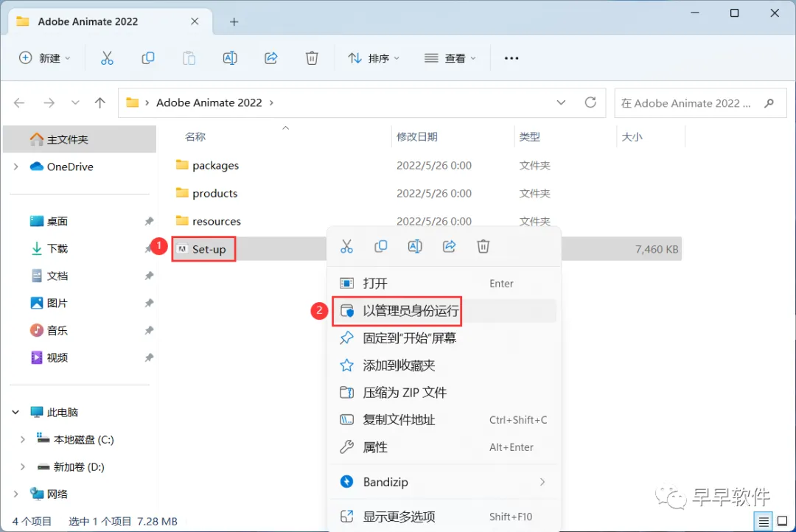Open a new tab with the plus button
Screen dimensions: 796x532
[x=234, y=22]
